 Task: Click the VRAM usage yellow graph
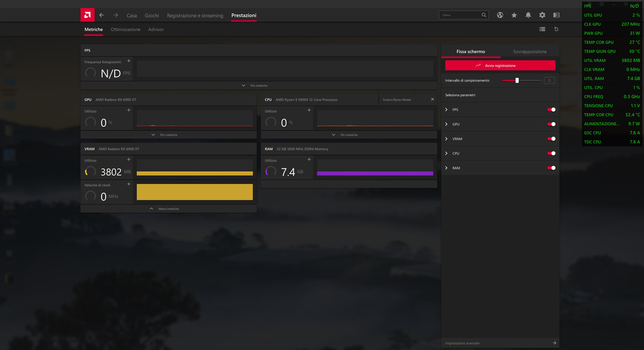195,167
